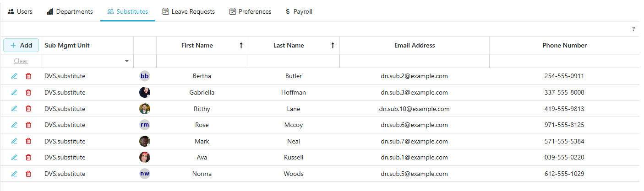Viewport: 644px width, 191px height.
Task: Click delete trash icon for Gabriella Hoffman
Action: pos(28,93)
